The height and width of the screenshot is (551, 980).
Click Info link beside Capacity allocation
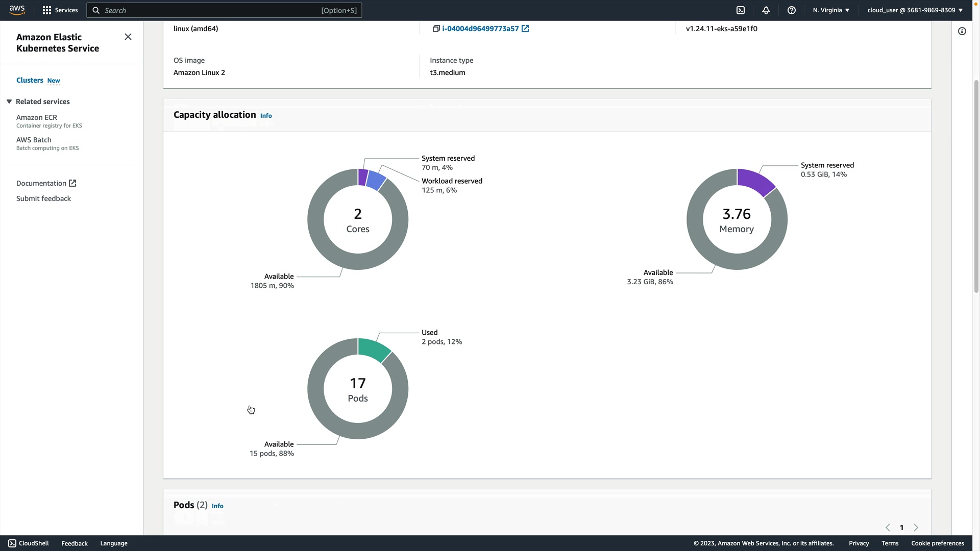coord(266,116)
